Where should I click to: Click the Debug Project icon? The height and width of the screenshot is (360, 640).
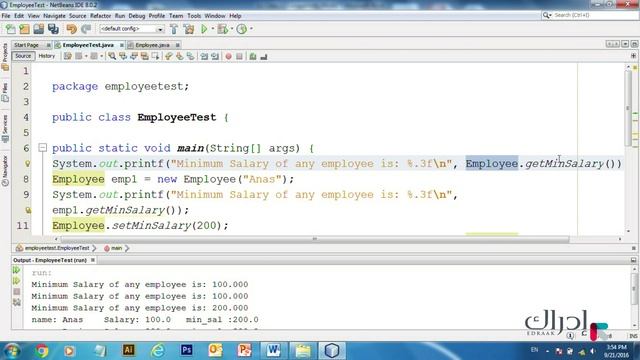tap(222, 29)
